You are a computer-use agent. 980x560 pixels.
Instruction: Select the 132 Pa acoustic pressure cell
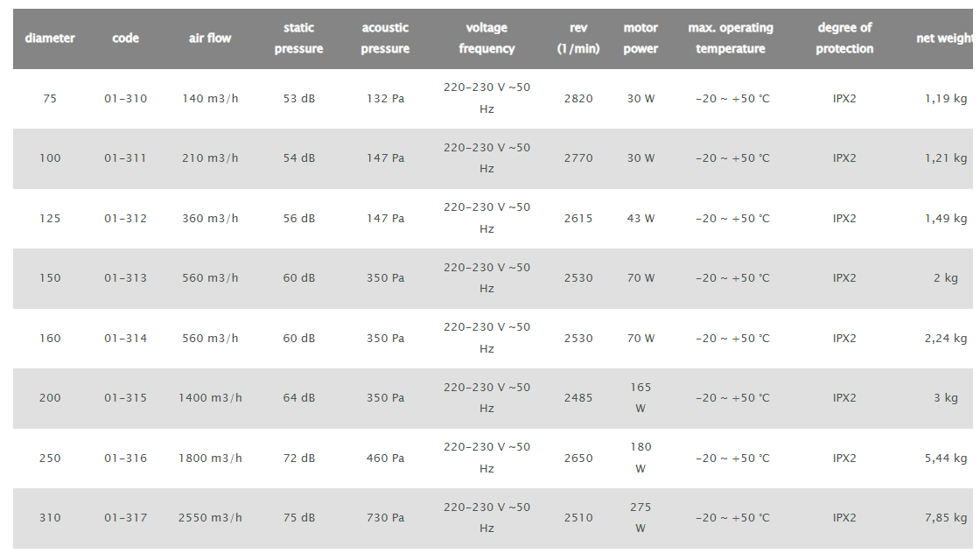pyautogui.click(x=385, y=99)
